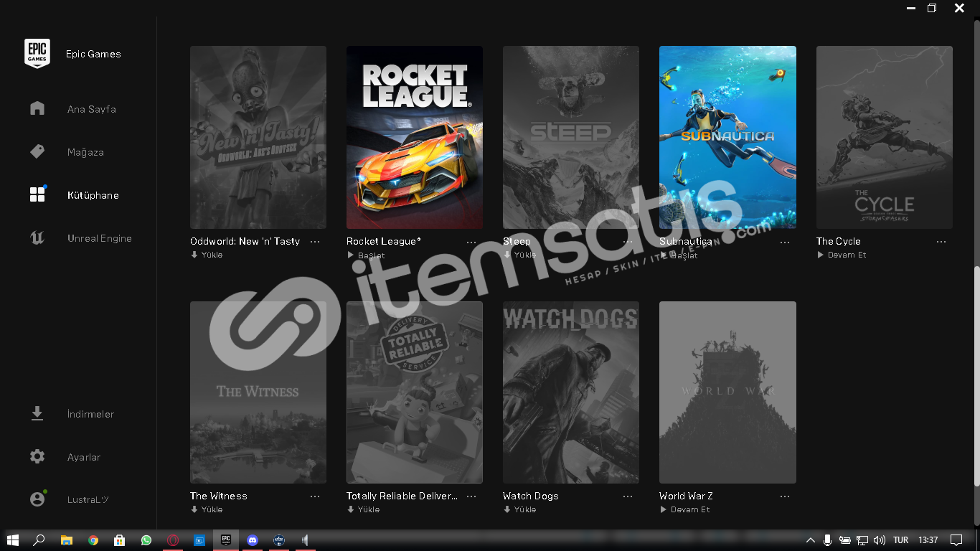Open Opera browser from the taskbar
The image size is (980, 551).
point(173,540)
